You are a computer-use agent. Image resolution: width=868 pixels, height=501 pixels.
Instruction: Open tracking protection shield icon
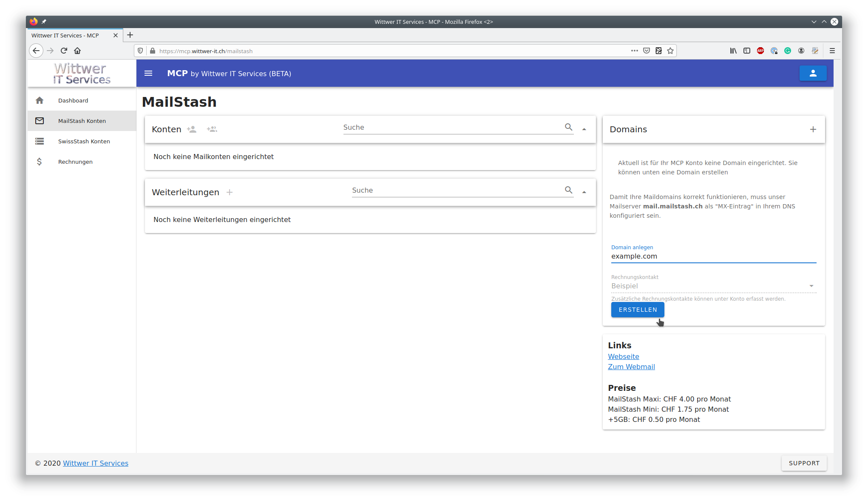click(x=140, y=51)
